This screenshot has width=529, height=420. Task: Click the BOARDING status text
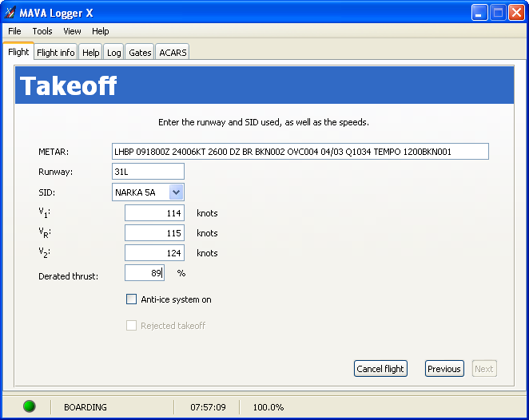pos(86,407)
